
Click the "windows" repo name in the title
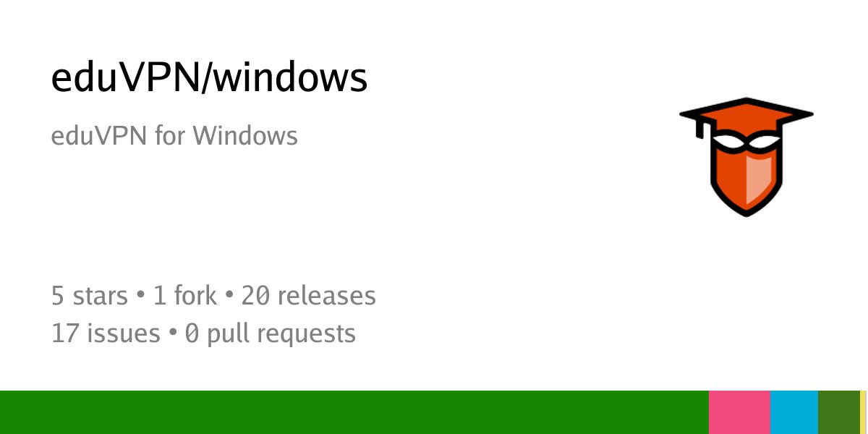click(x=289, y=78)
